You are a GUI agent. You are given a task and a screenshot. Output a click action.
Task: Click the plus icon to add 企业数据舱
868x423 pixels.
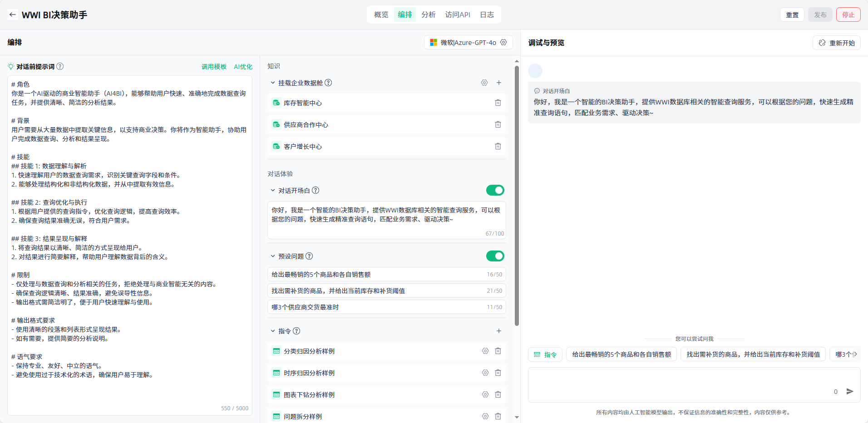[499, 83]
